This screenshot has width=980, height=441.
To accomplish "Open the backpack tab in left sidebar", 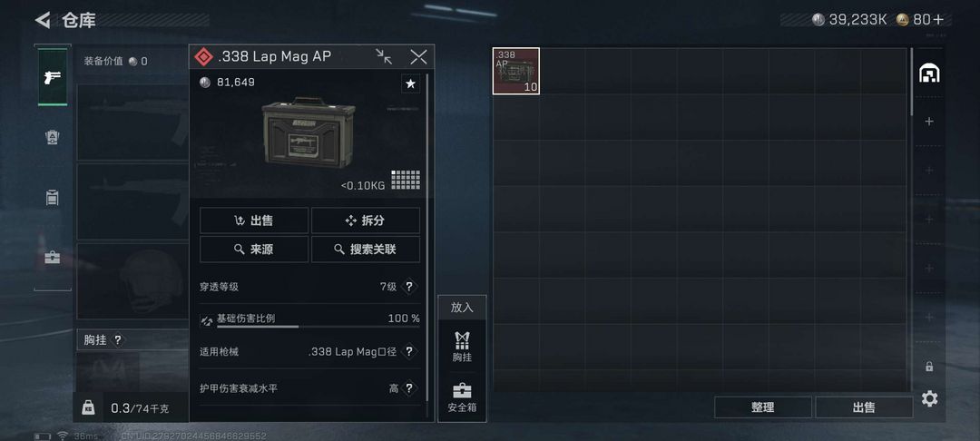I will coord(53,198).
